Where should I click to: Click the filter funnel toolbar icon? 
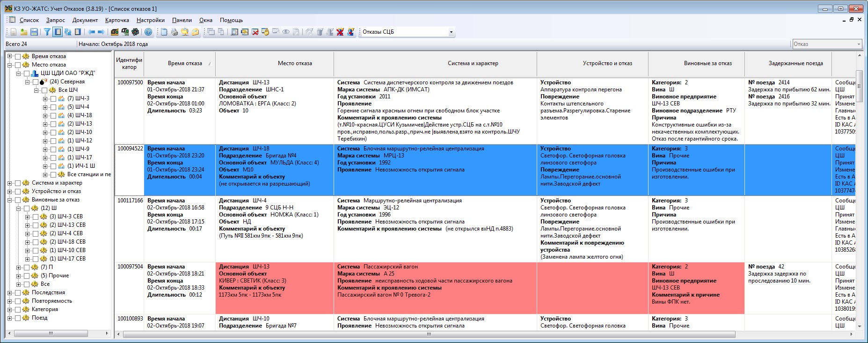pyautogui.click(x=47, y=32)
